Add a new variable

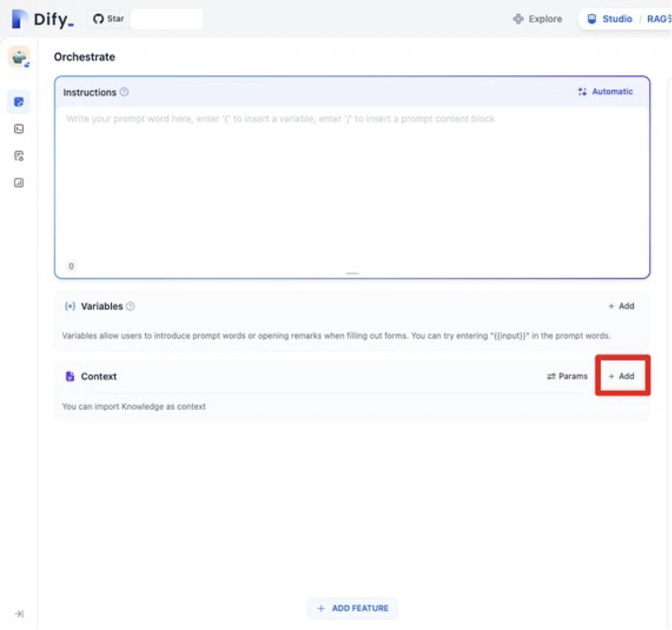621,306
